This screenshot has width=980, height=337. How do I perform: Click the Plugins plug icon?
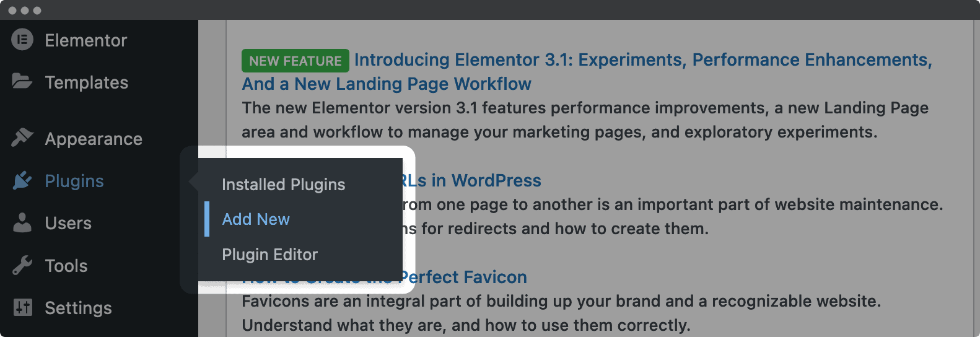click(x=22, y=181)
